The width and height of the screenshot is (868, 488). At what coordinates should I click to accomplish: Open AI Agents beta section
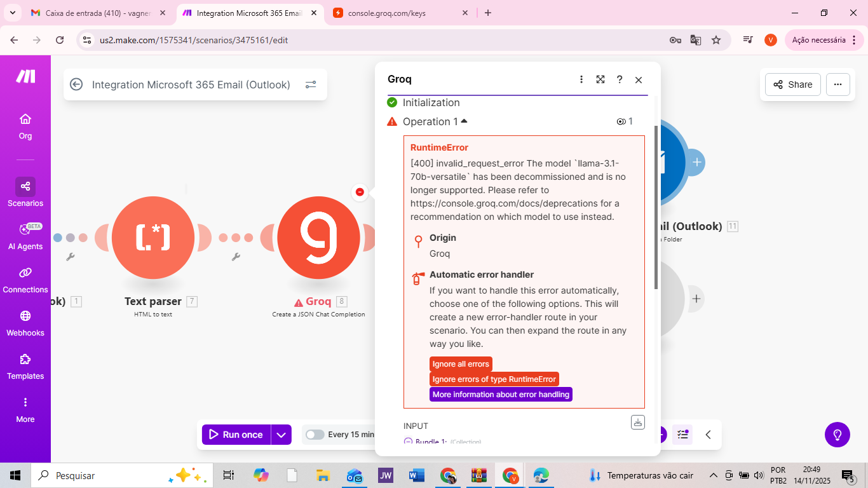[x=25, y=236]
